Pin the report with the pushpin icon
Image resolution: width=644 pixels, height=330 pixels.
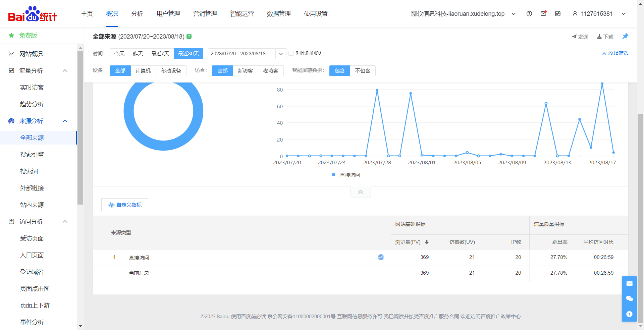click(625, 36)
